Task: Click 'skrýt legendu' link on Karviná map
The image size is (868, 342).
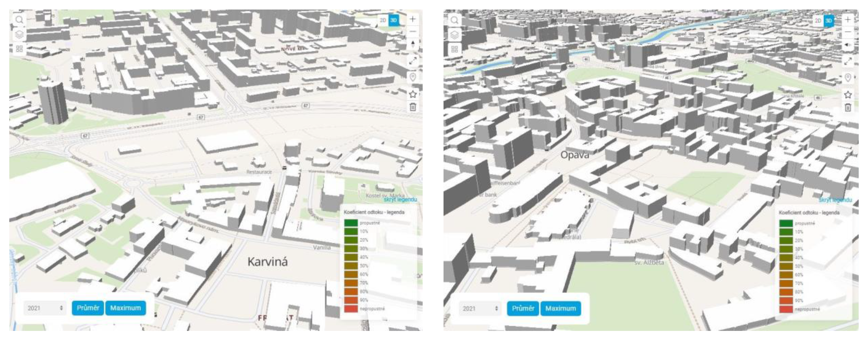Action: (x=400, y=200)
